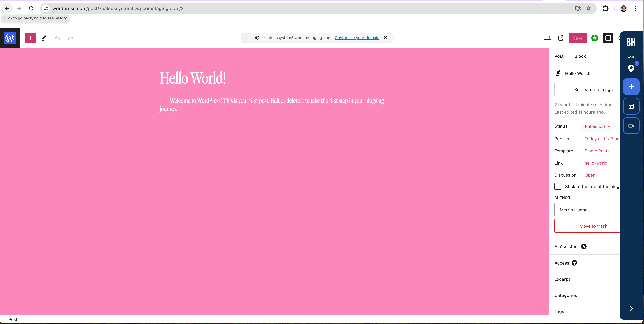Follow Customize your domain link

(357, 38)
